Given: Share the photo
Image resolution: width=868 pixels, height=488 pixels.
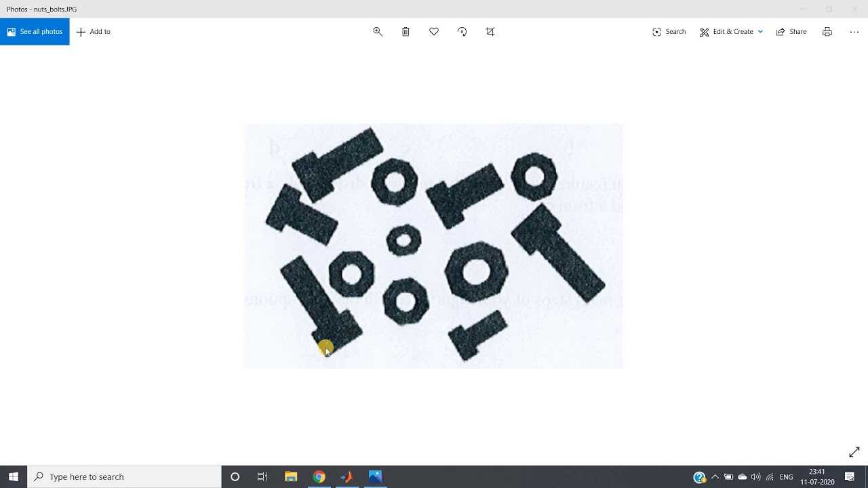Looking at the screenshot, I should coord(791,32).
